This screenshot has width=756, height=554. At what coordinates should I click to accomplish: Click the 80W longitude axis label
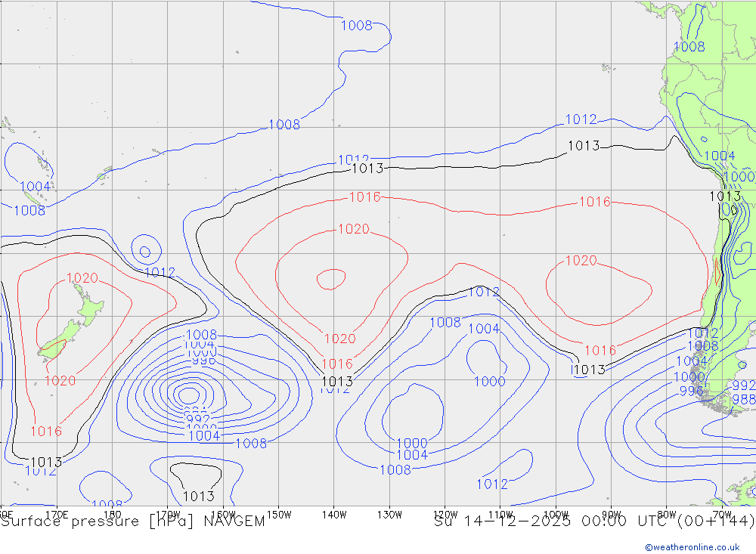[667, 515]
